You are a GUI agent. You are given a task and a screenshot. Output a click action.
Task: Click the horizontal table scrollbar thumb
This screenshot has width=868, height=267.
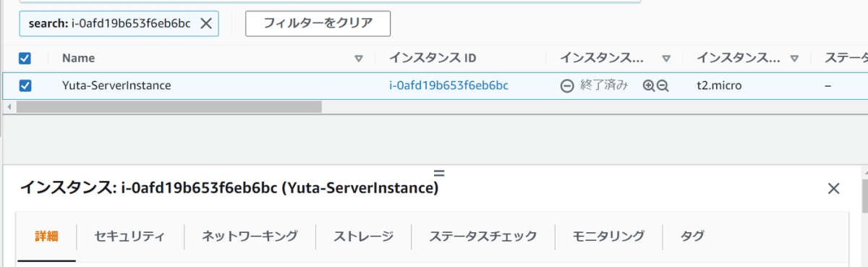[x=169, y=106]
